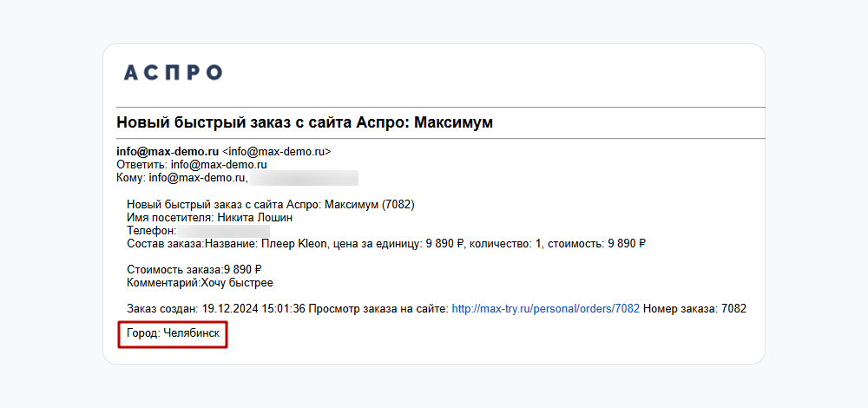Click the sender address in angle brackets

[x=276, y=151]
